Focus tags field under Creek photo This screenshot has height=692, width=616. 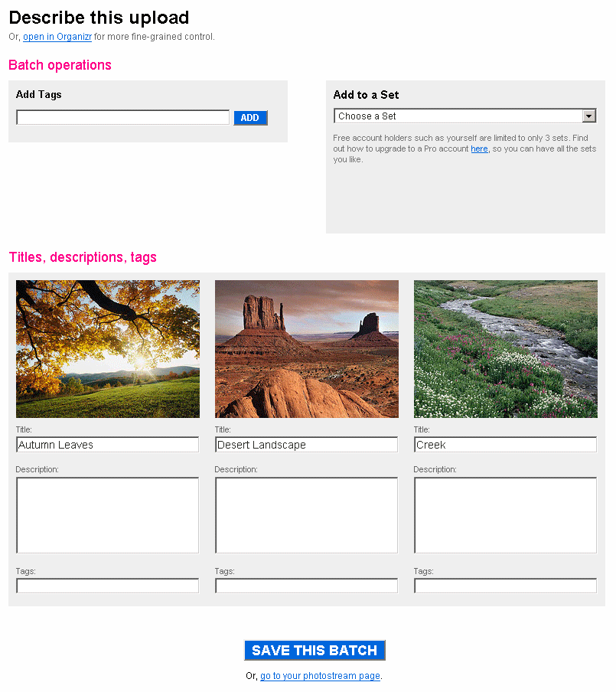click(506, 586)
